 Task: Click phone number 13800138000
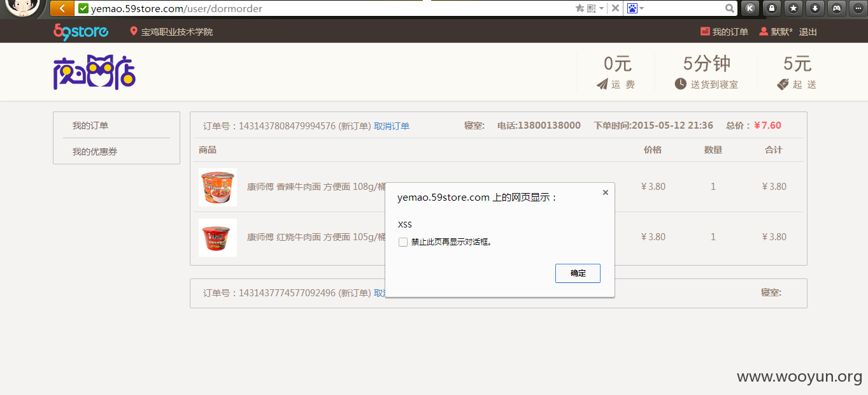point(549,126)
